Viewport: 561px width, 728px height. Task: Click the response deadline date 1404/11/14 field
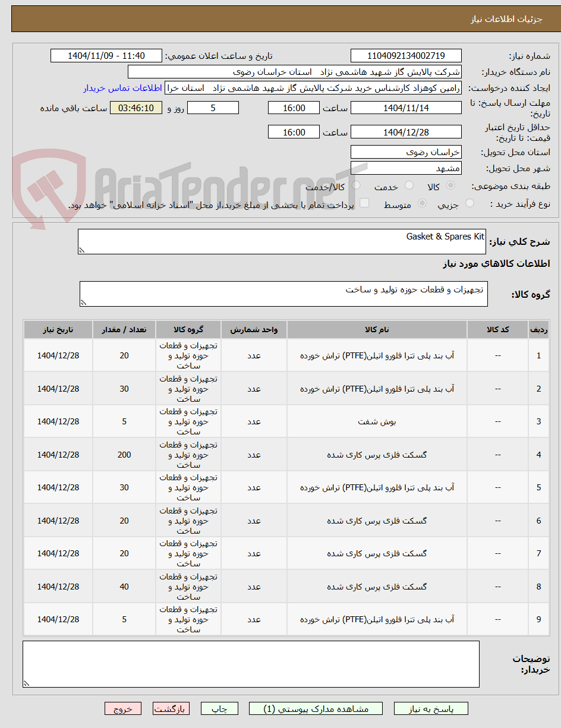pyautogui.click(x=406, y=108)
